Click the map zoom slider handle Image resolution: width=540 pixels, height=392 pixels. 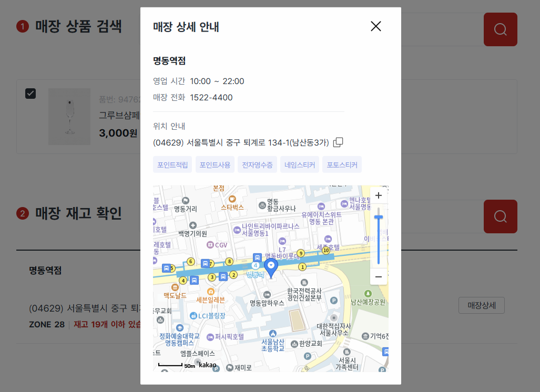(x=379, y=217)
